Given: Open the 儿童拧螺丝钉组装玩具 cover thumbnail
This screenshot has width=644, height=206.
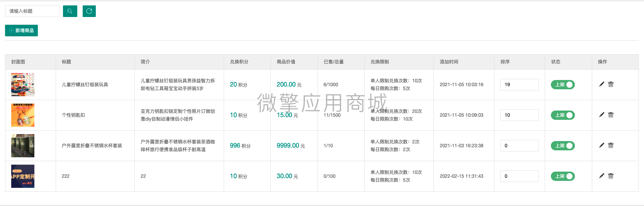Looking at the screenshot, I should click(x=23, y=85).
